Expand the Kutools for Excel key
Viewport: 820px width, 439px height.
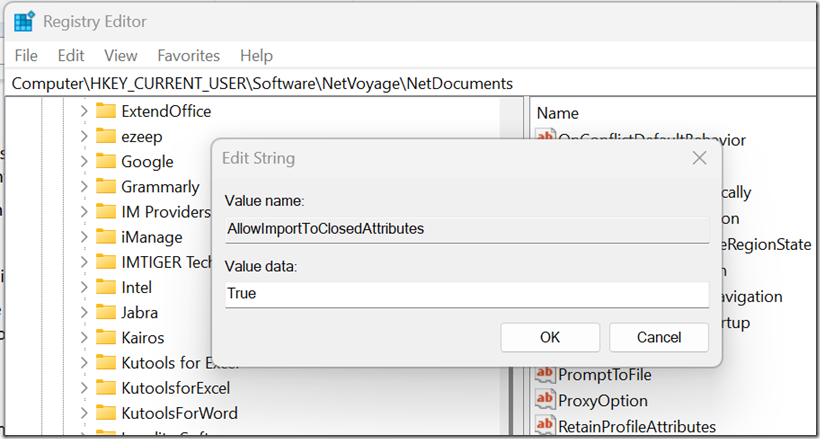pos(84,362)
